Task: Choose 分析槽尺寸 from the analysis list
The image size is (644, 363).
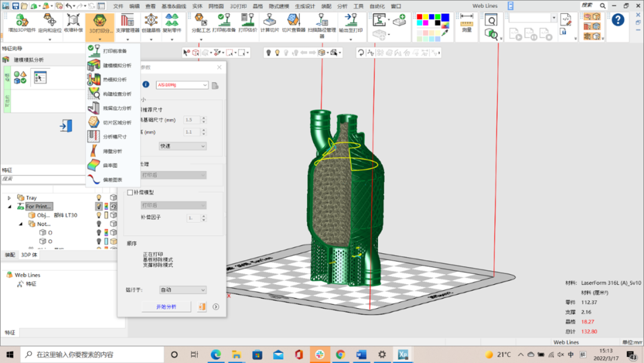Action: click(113, 137)
